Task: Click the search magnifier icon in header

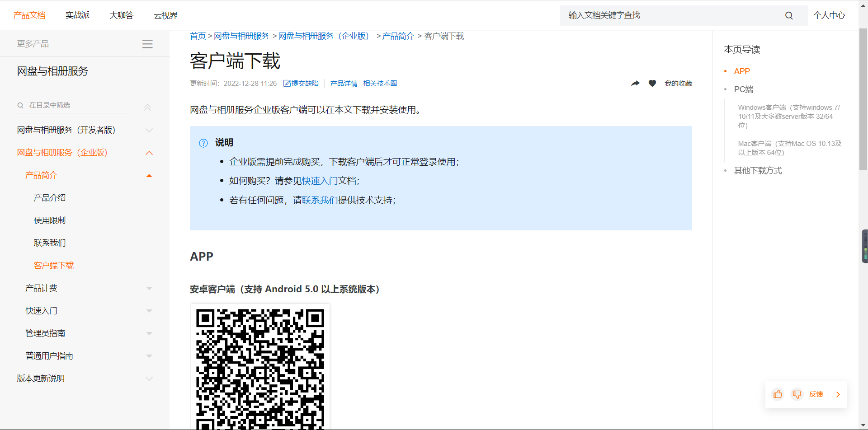Action: point(789,15)
